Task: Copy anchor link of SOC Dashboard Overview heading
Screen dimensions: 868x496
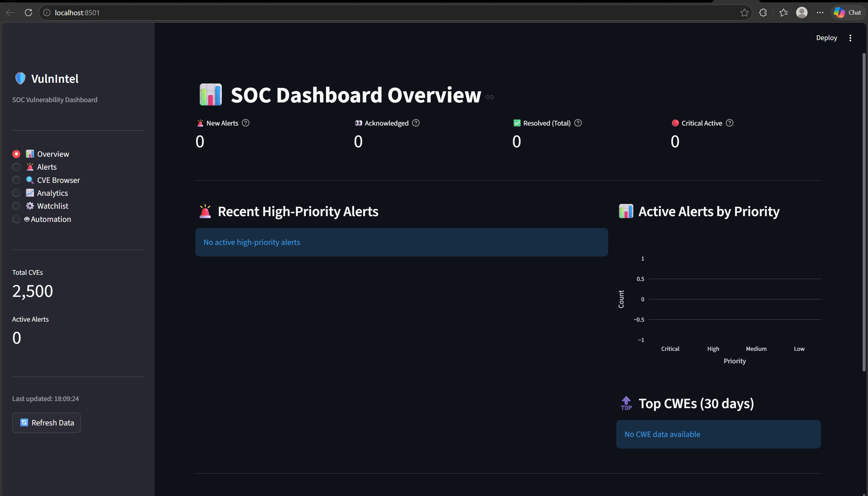Action: 490,97
